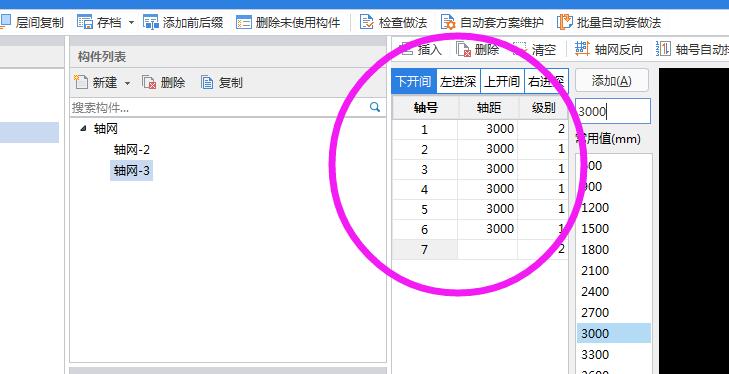Image resolution: width=729 pixels, height=374 pixels.
Task: Choose 2700 from the common values list
Action: pyautogui.click(x=613, y=312)
